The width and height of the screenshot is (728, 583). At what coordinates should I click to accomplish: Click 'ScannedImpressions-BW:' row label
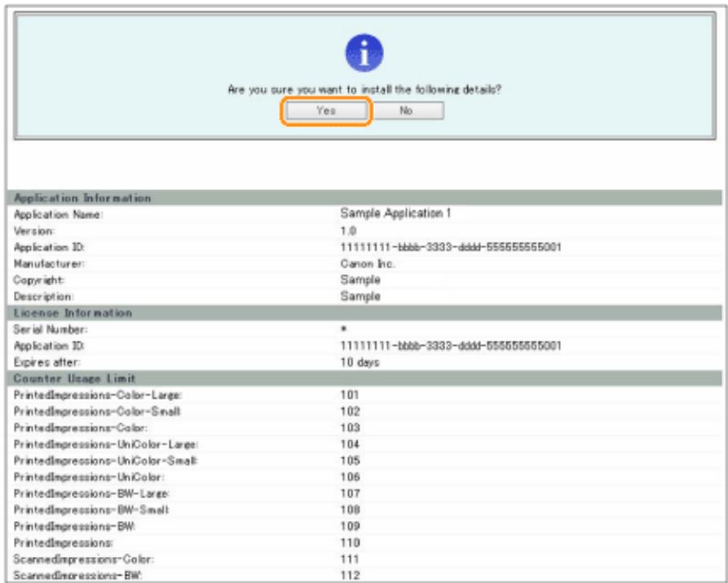point(78,576)
